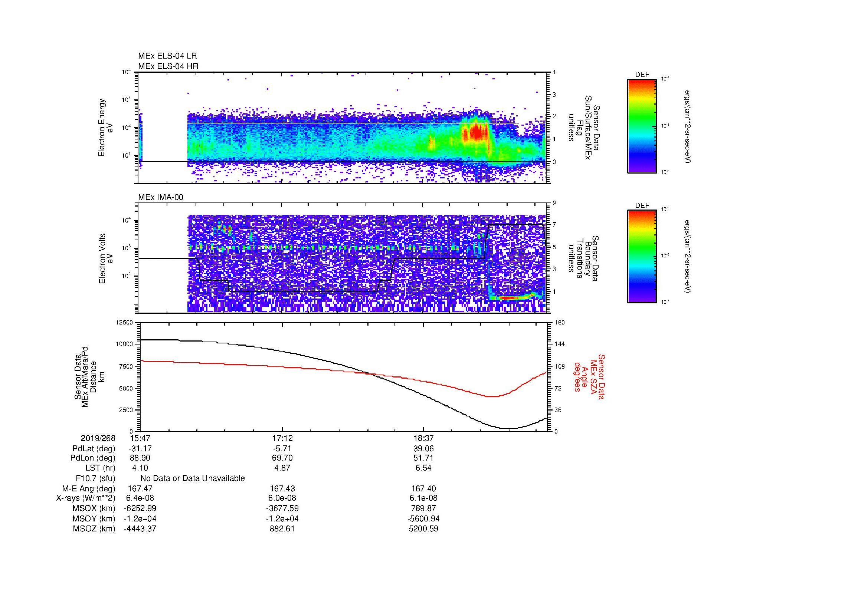
Task: Click the 'MEx ELS-04 HR' panel title
Action: (x=168, y=66)
